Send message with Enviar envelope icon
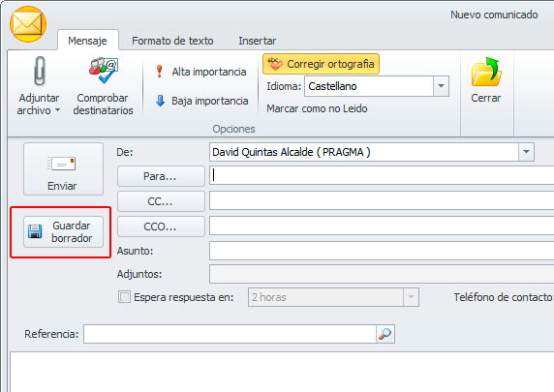 (x=62, y=164)
